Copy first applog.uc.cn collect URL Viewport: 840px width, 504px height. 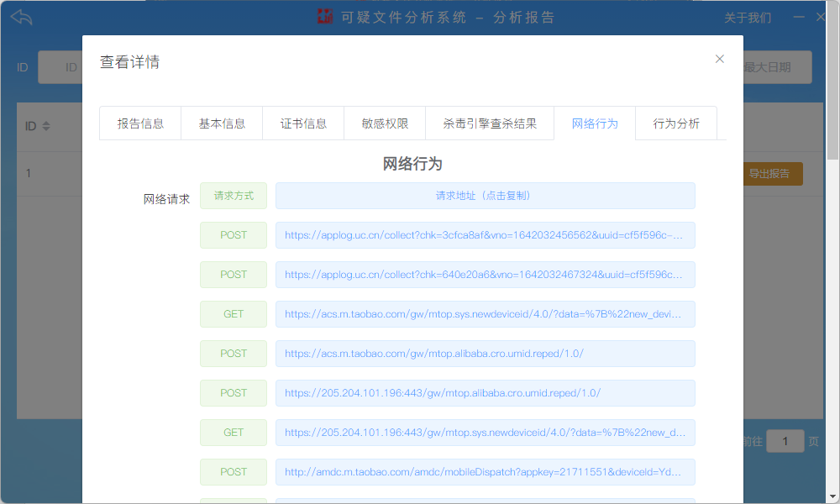point(485,235)
